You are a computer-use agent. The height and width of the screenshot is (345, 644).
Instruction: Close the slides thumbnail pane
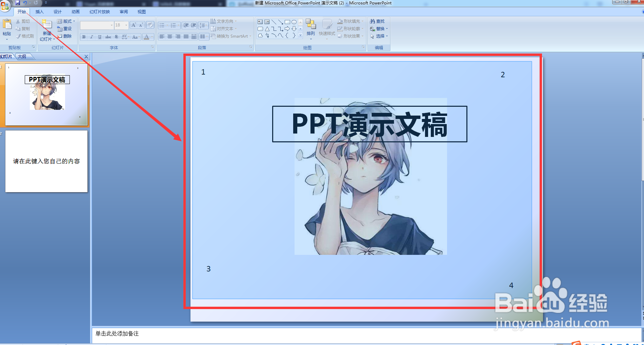tap(86, 57)
